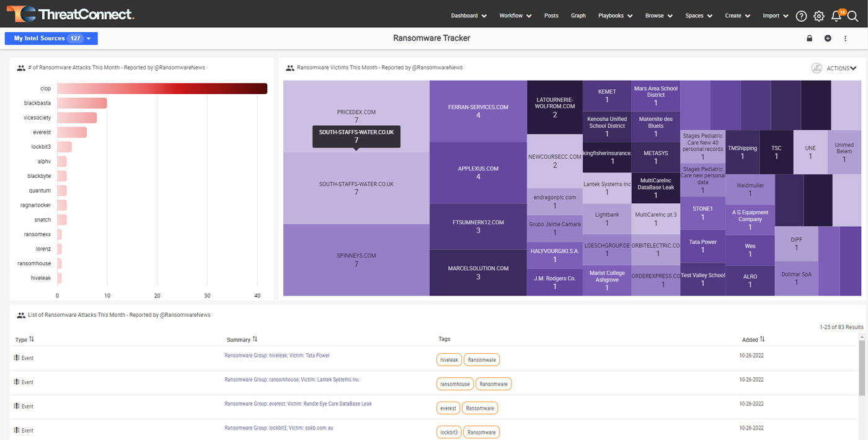Go to Posts
Screen dimensions: 868x440
coord(551,16)
